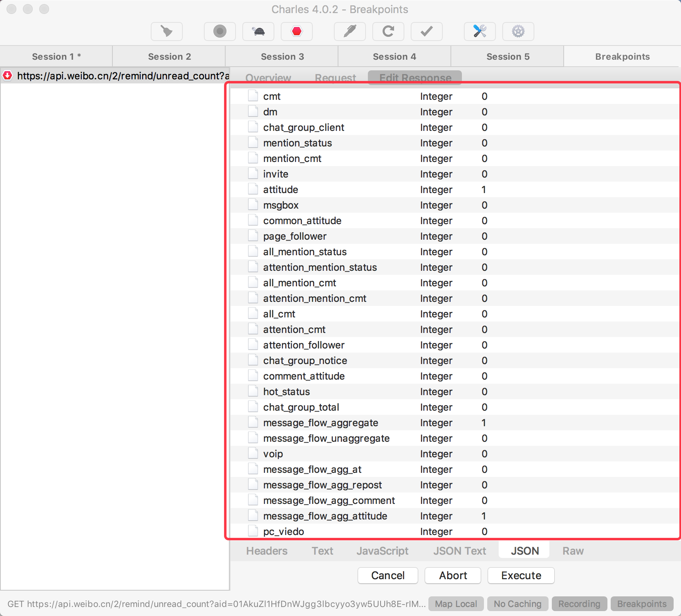Toggle the Breakpoints status bar button
681x616 pixels.
point(642,604)
